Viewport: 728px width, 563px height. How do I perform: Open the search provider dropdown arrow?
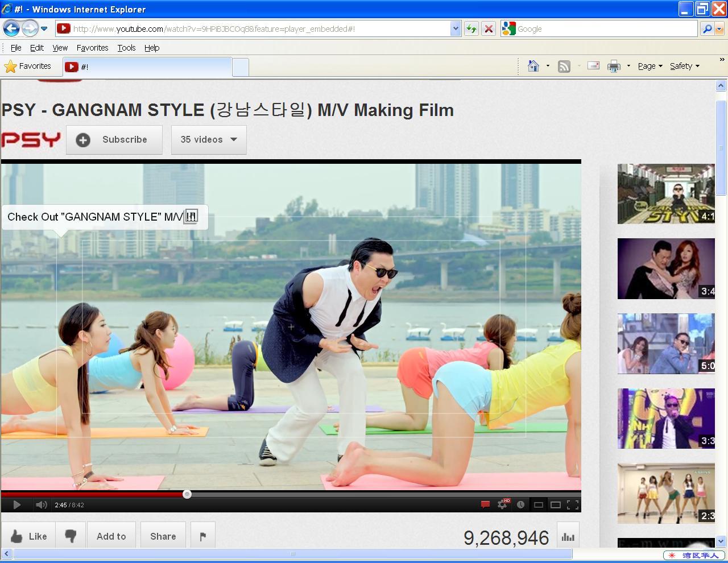(x=719, y=28)
